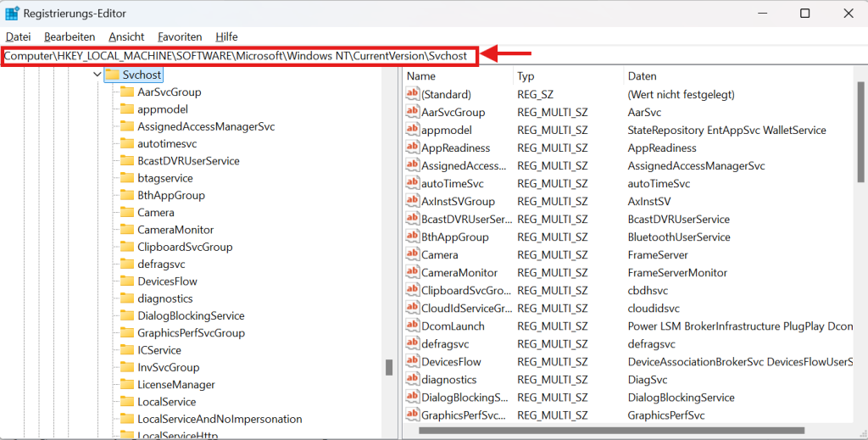The width and height of the screenshot is (868, 440).
Task: Click the btagservice folder icon
Action: (x=127, y=178)
